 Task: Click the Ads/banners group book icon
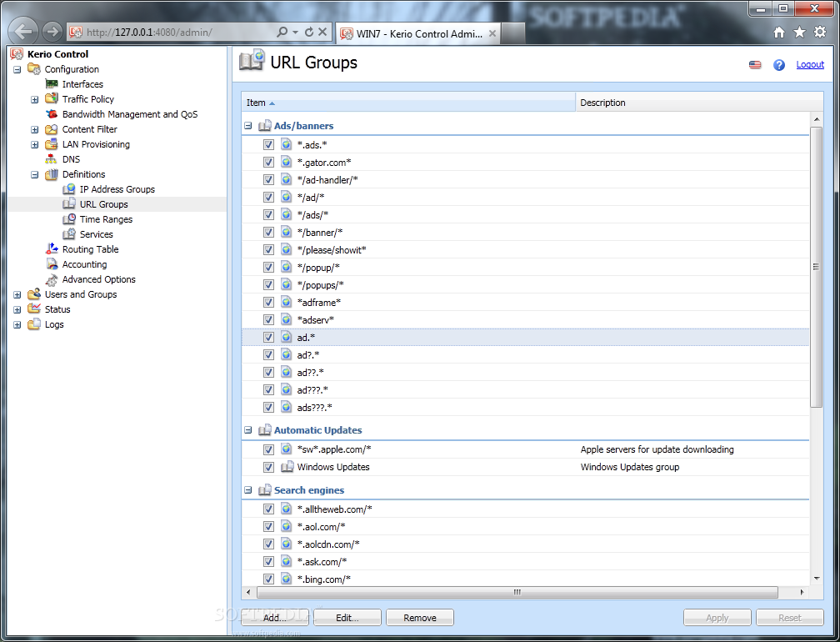[x=265, y=126]
